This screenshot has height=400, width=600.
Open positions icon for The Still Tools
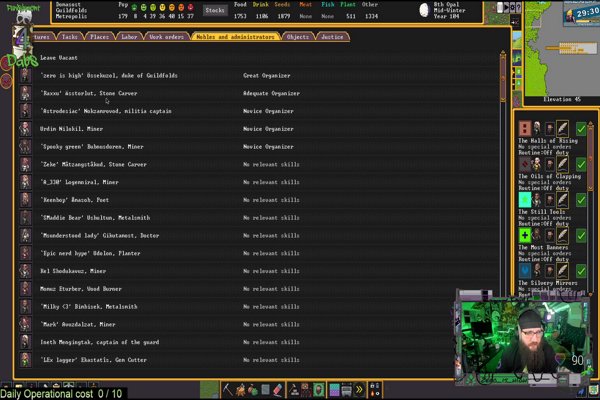point(549,200)
